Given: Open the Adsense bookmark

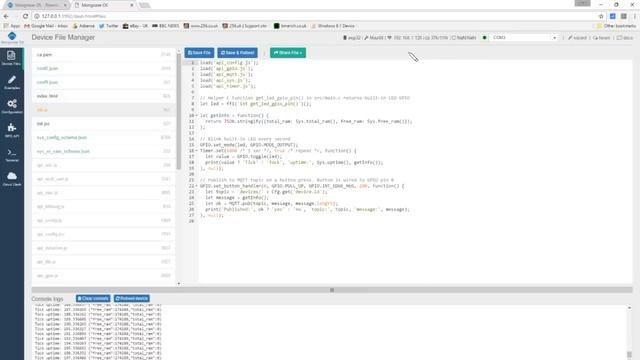Looking at the screenshot, I should 83,26.
